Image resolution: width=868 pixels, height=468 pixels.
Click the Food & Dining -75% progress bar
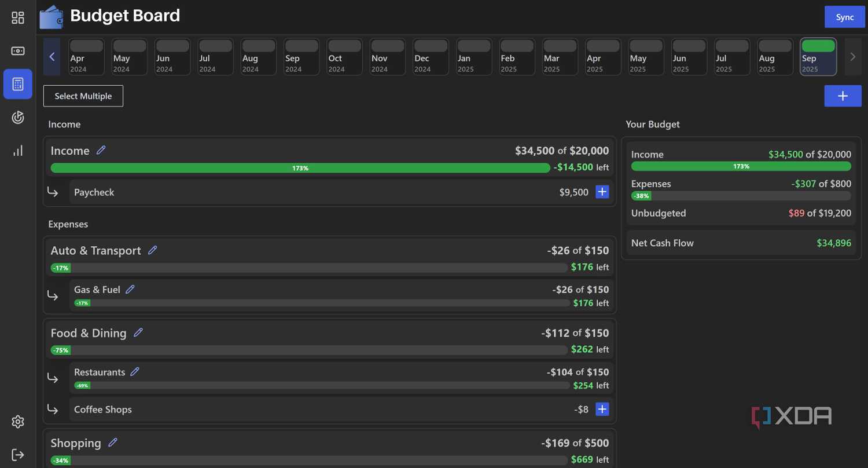309,350
